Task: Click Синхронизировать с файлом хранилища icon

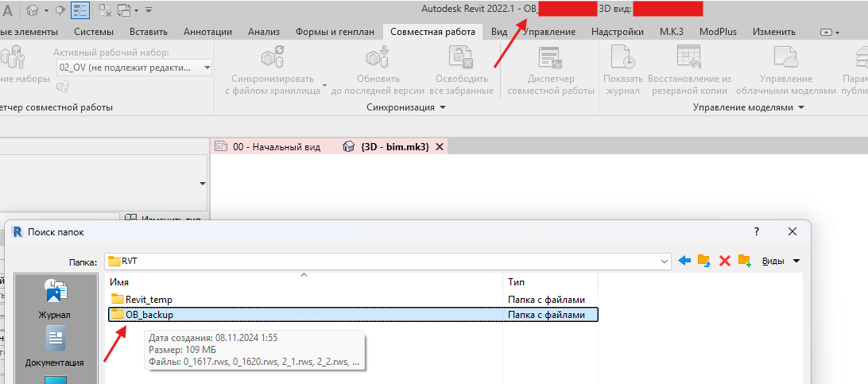Action: [273, 58]
